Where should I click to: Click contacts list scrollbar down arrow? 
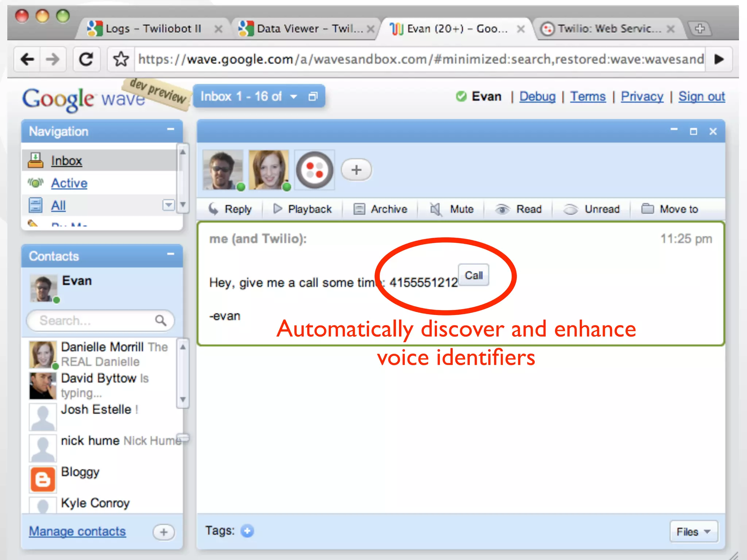183,400
